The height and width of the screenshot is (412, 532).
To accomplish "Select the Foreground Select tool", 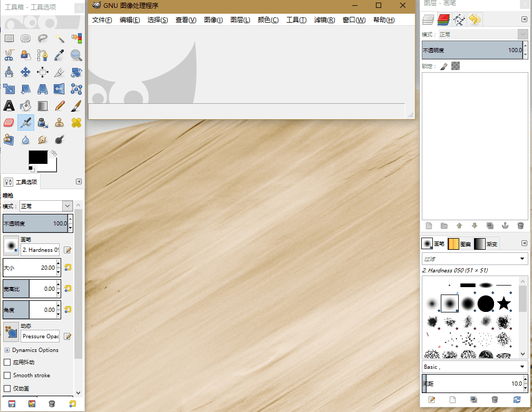I will (26, 55).
